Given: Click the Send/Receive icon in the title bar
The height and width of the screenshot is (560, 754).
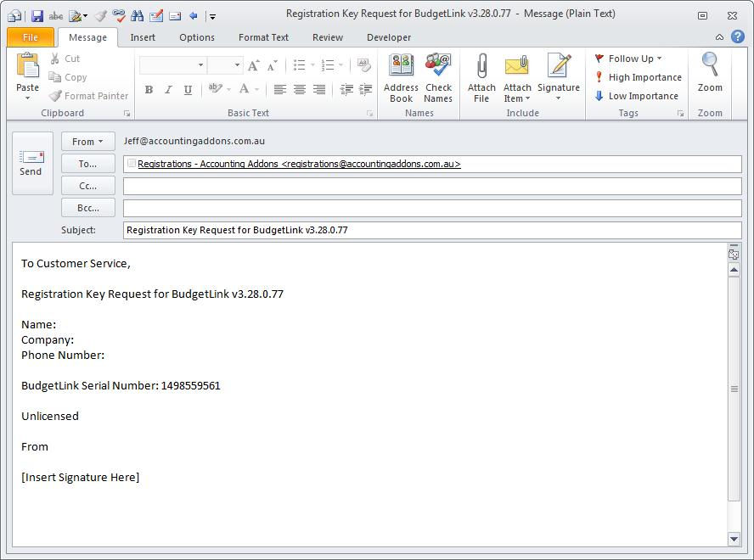Looking at the screenshot, I should coord(14,16).
